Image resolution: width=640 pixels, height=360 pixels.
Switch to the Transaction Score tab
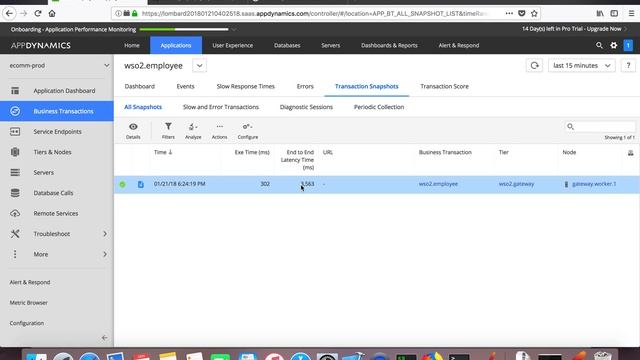(444, 87)
